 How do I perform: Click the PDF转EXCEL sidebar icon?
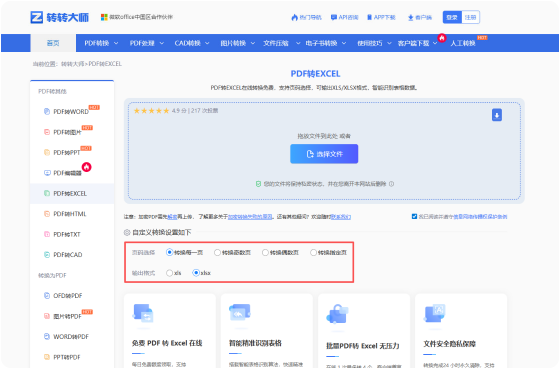coord(47,193)
